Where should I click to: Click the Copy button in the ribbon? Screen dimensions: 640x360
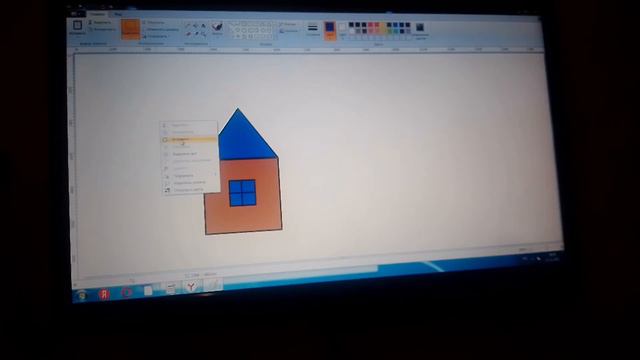102,30
